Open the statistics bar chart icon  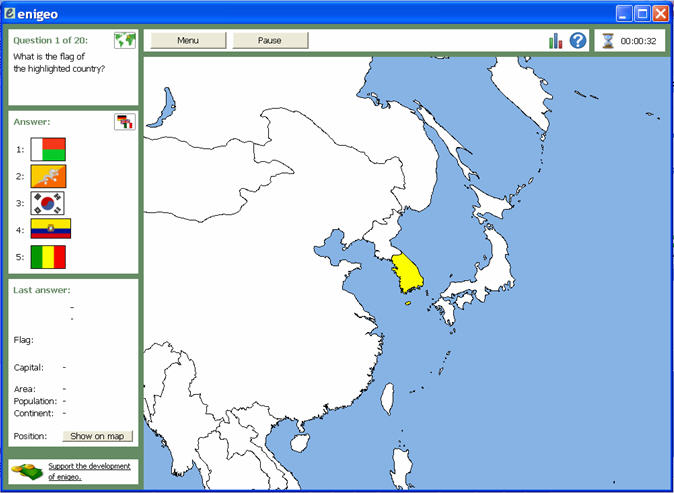555,41
